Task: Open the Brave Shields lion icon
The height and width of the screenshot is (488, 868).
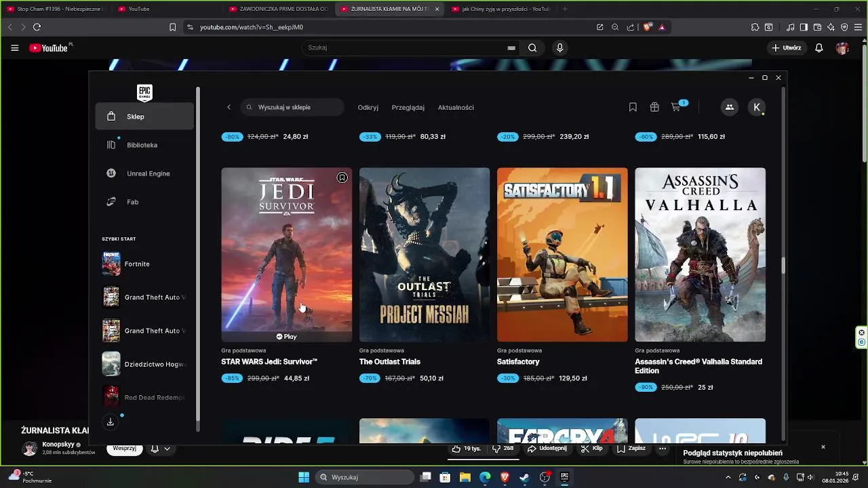Action: (x=648, y=27)
